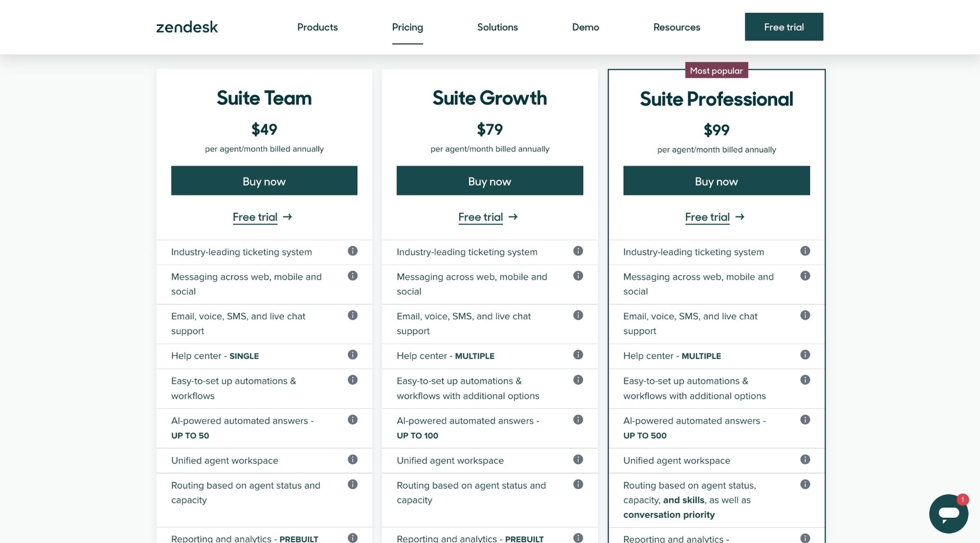Click the chat bubble icon bottom right
Viewport: 980px width, 543px height.
949,514
